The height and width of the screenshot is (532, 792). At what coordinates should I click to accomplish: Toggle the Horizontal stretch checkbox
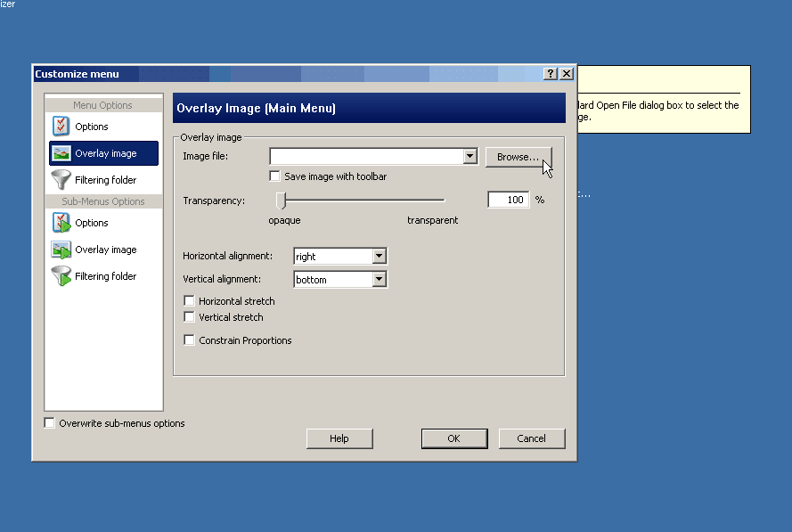[x=189, y=301]
